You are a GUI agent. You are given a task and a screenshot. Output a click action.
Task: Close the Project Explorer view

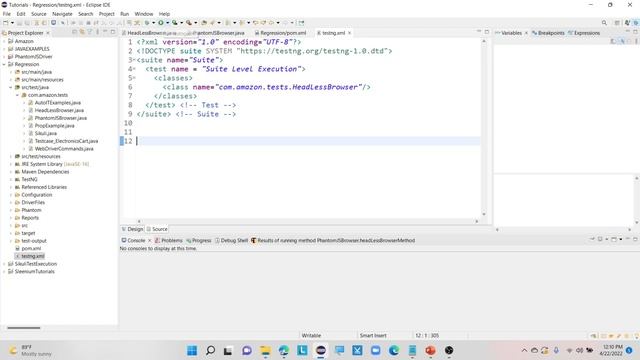point(48,33)
